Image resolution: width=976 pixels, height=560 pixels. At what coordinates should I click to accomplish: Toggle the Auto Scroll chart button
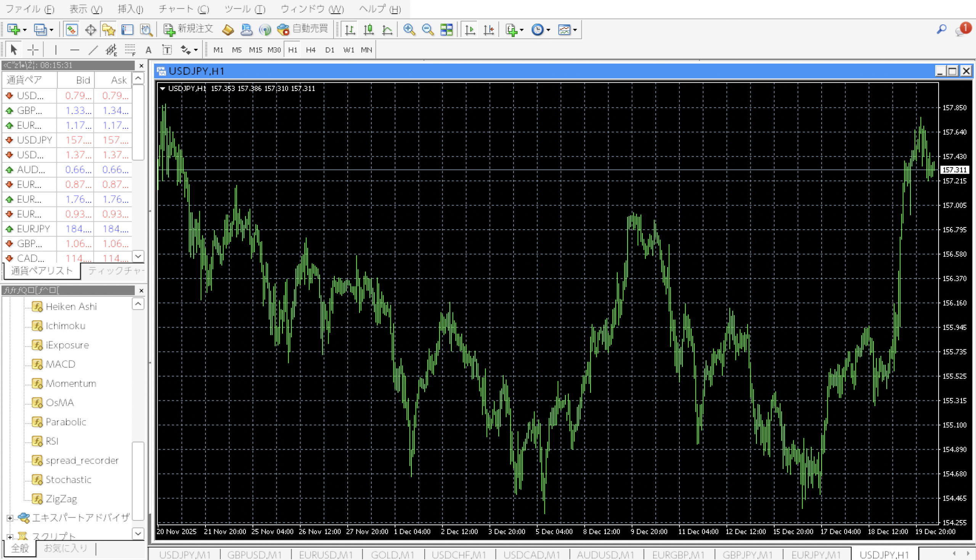pos(470,30)
